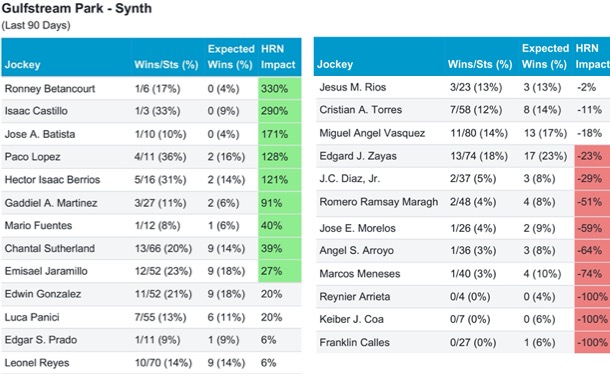
Task: Sort by HRN Impact header in left table
Action: pos(278,57)
